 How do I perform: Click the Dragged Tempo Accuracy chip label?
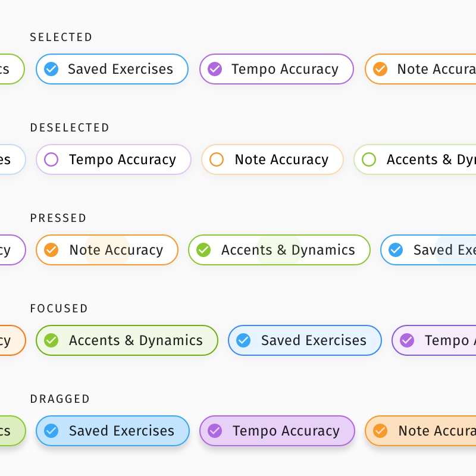pyautogui.click(x=286, y=431)
